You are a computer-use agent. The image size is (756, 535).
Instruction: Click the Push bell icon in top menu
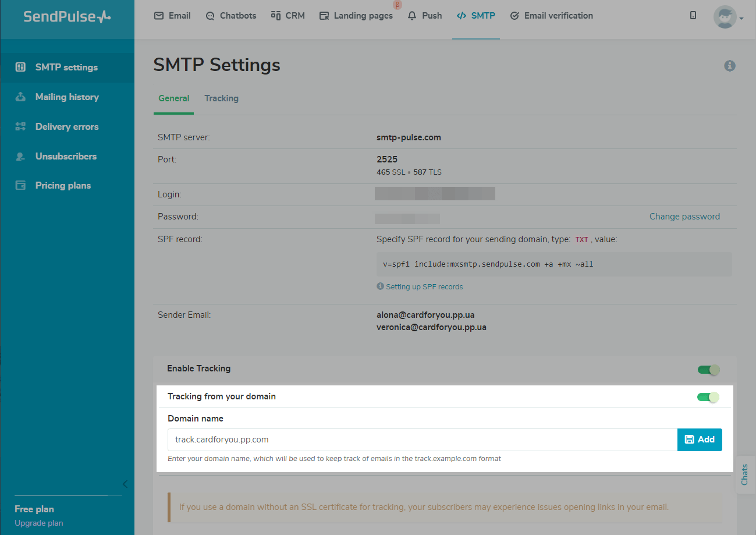412,16
